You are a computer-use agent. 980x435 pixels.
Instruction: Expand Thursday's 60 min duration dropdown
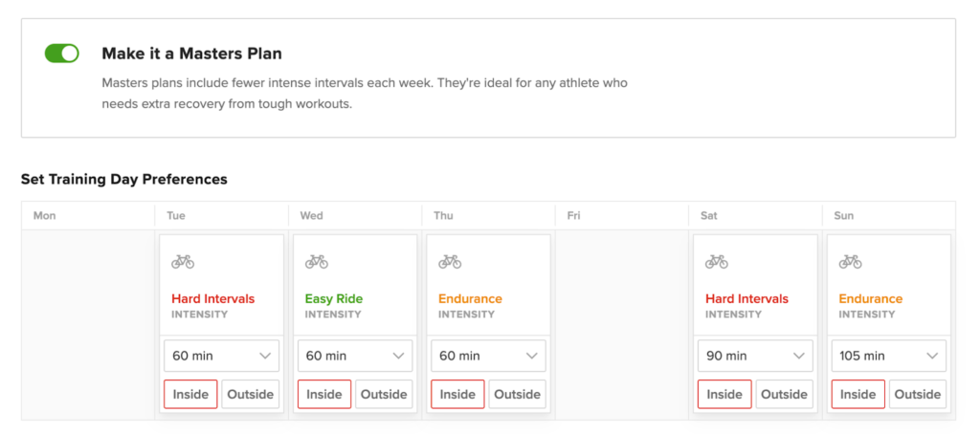(x=488, y=356)
